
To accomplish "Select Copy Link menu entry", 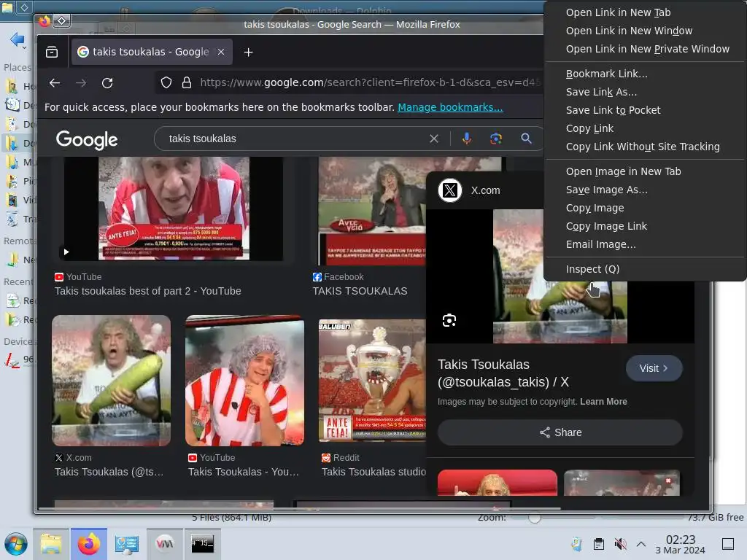I will pos(645,128).
